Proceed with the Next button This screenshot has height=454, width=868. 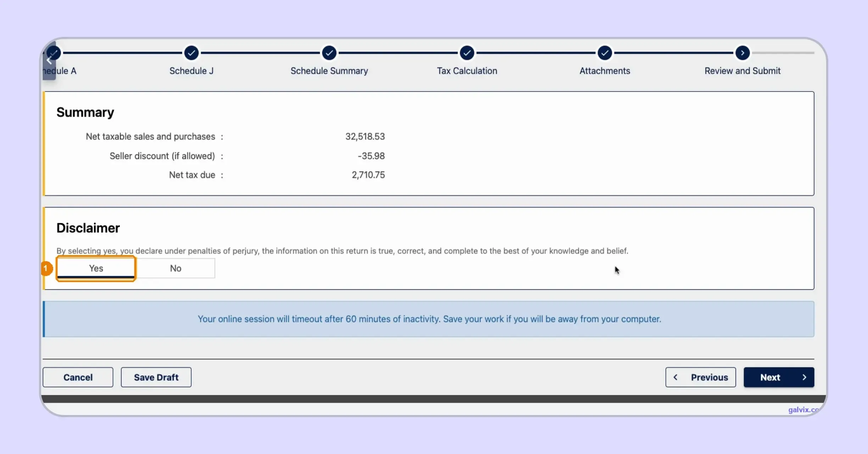[x=779, y=377]
